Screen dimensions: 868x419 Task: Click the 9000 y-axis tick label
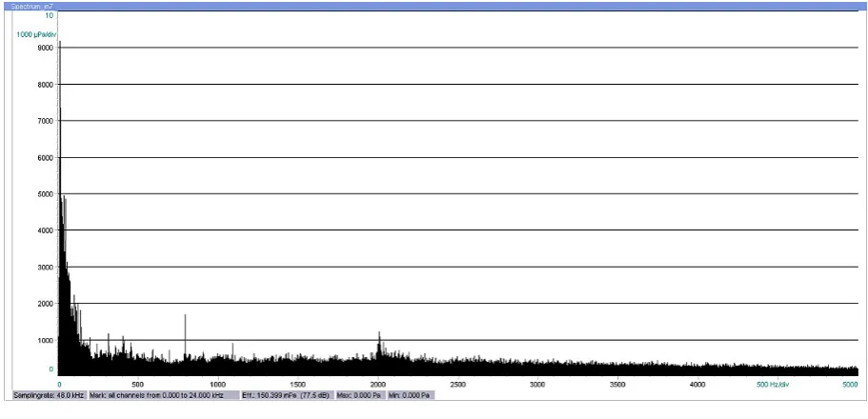click(45, 48)
